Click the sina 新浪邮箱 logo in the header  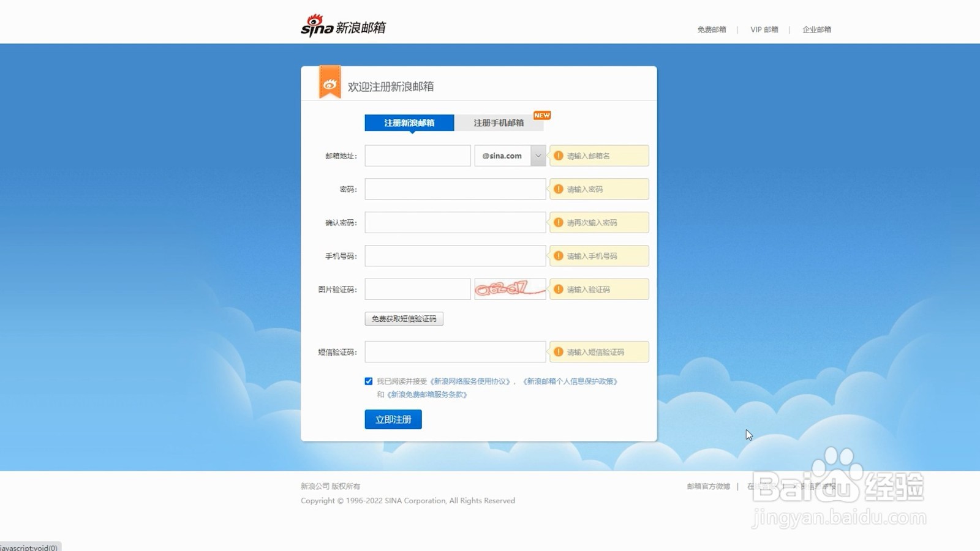tap(344, 26)
